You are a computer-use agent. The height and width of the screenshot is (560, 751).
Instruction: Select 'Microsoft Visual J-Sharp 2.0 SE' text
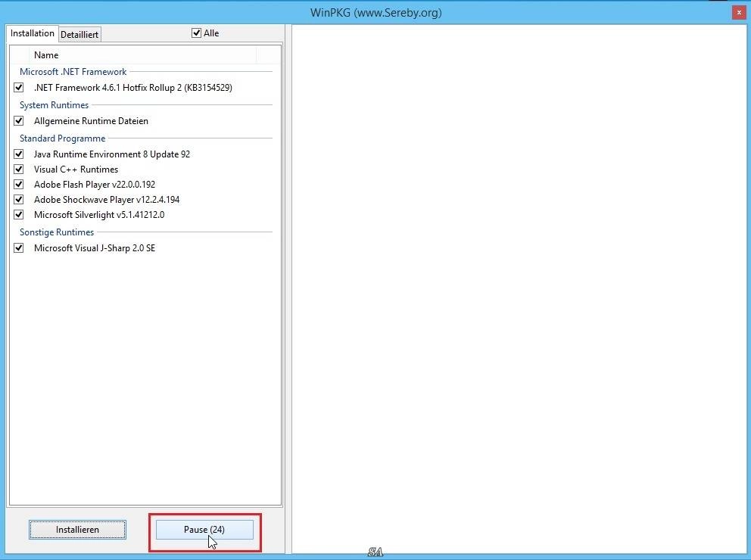click(95, 248)
